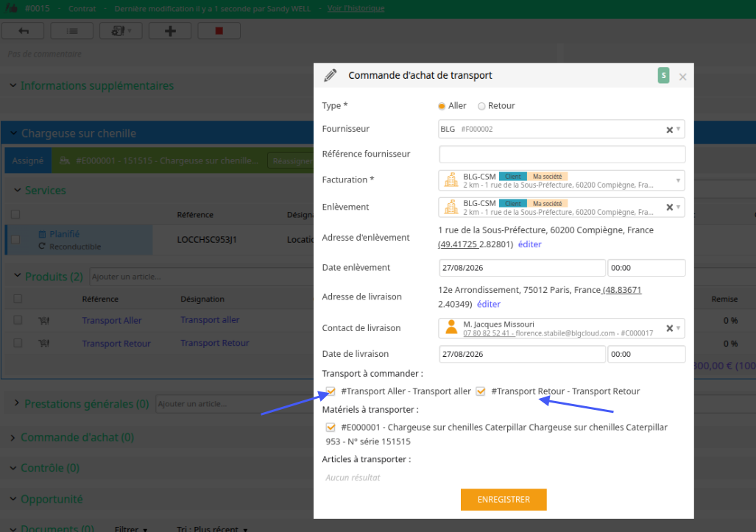Click the green S badge in dialog
The image size is (756, 532).
tap(663, 76)
